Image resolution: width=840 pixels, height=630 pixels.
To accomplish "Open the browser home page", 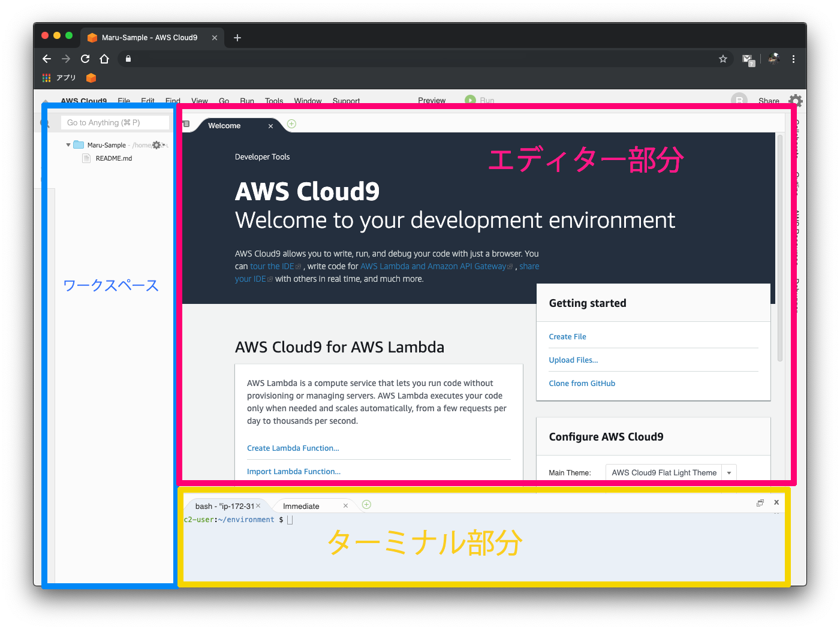I will [104, 59].
